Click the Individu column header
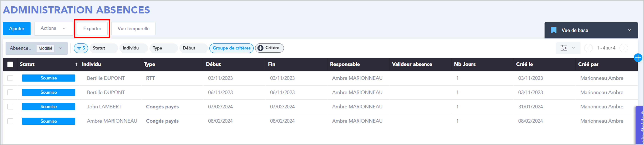The width and height of the screenshot is (644, 145). tap(91, 64)
